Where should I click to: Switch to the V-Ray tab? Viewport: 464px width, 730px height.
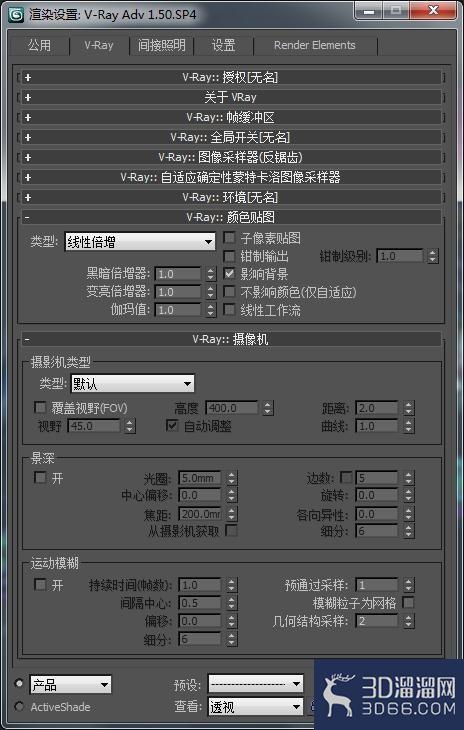[x=99, y=45]
